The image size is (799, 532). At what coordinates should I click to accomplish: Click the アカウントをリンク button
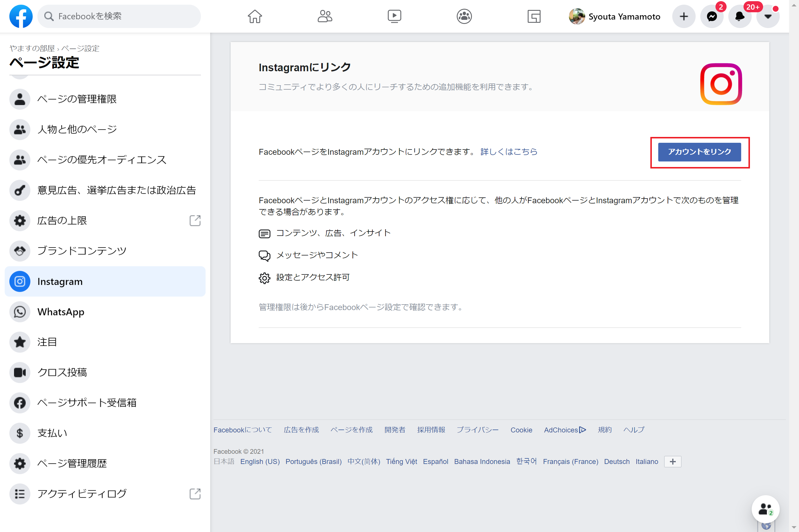pos(699,152)
